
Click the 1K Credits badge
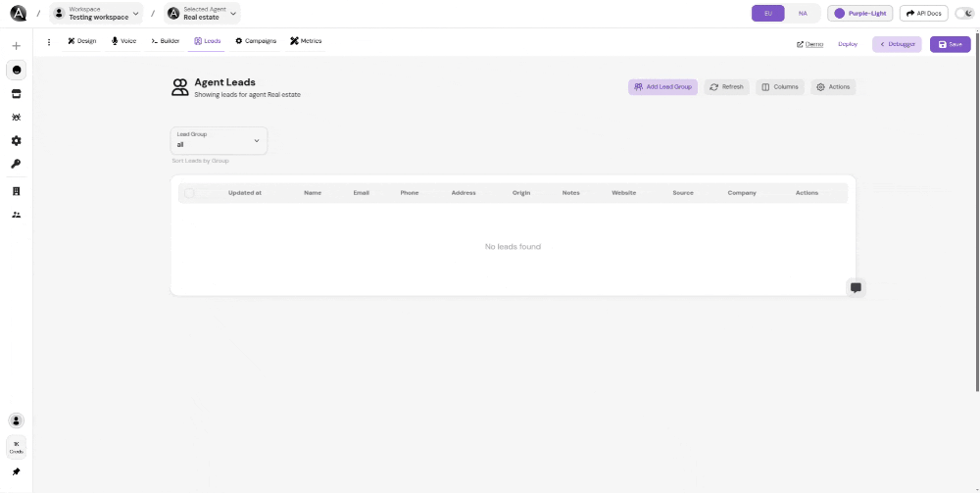tap(17, 447)
